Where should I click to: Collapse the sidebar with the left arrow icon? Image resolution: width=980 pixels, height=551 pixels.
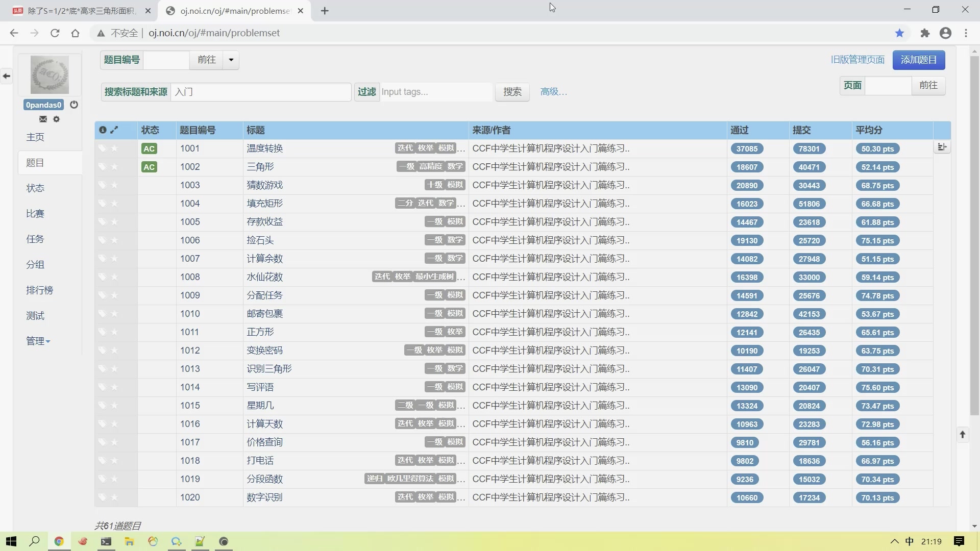[6, 76]
